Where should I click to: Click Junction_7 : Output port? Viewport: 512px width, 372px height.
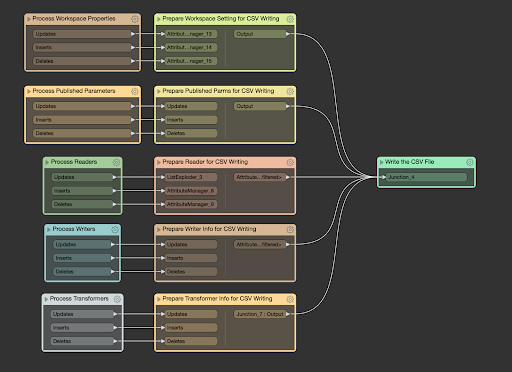pos(260,314)
